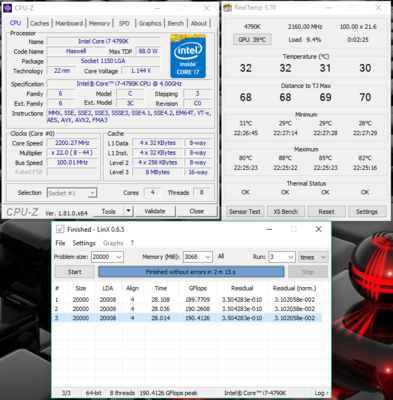Click the Level 3 cache value 8 MBytes

157,172
